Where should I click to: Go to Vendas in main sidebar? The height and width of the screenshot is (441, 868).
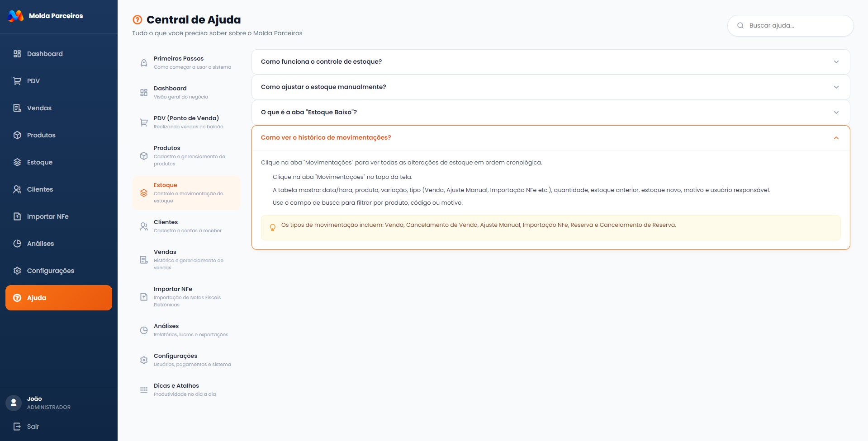point(39,108)
